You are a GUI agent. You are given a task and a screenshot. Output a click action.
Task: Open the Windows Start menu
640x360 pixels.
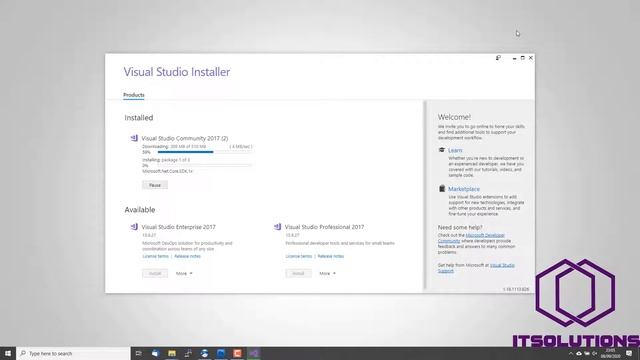(x=8, y=353)
